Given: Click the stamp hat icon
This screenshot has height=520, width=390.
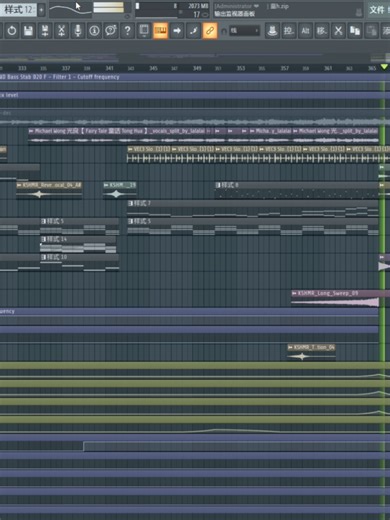Looking at the screenshot, I should tap(272, 31).
